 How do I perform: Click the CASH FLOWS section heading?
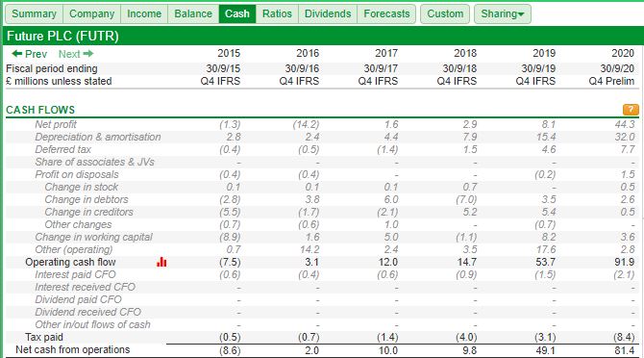[40, 110]
